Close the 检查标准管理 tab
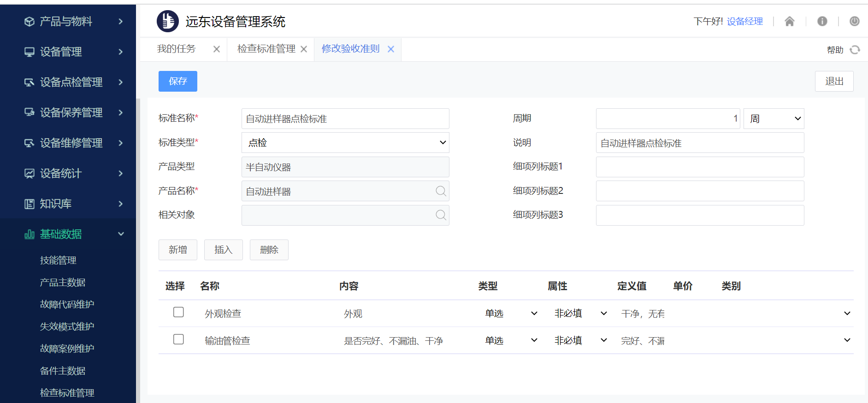 tap(304, 49)
